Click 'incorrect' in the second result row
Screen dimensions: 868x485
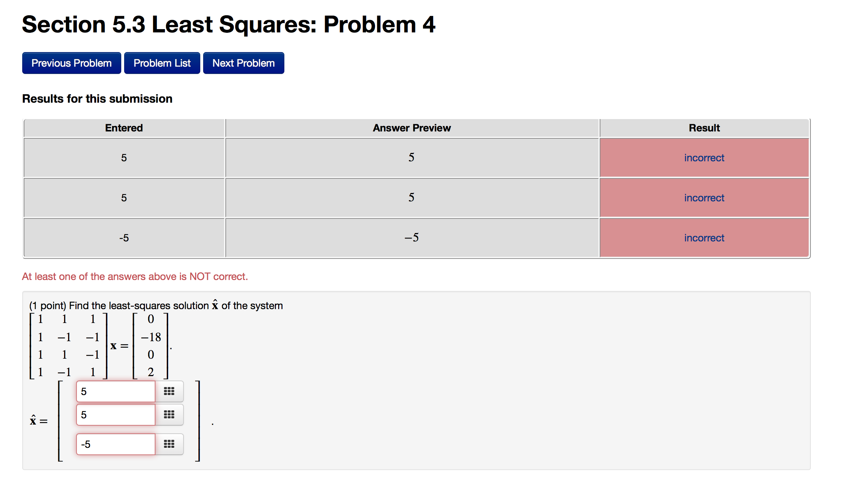pos(704,198)
